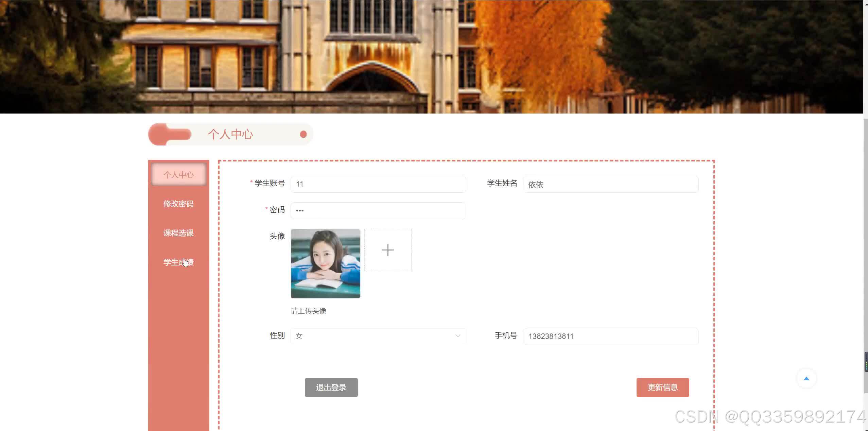
Task: Click the uploaded avatar photo thumbnail
Action: coord(326,264)
